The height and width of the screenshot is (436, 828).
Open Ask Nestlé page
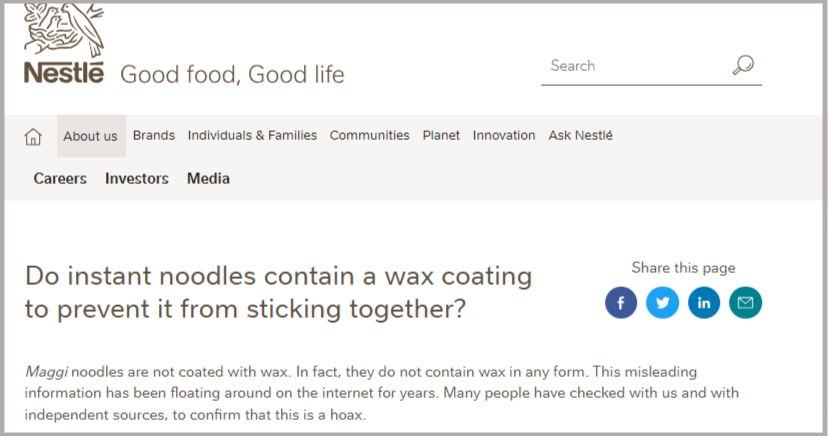pyautogui.click(x=580, y=135)
